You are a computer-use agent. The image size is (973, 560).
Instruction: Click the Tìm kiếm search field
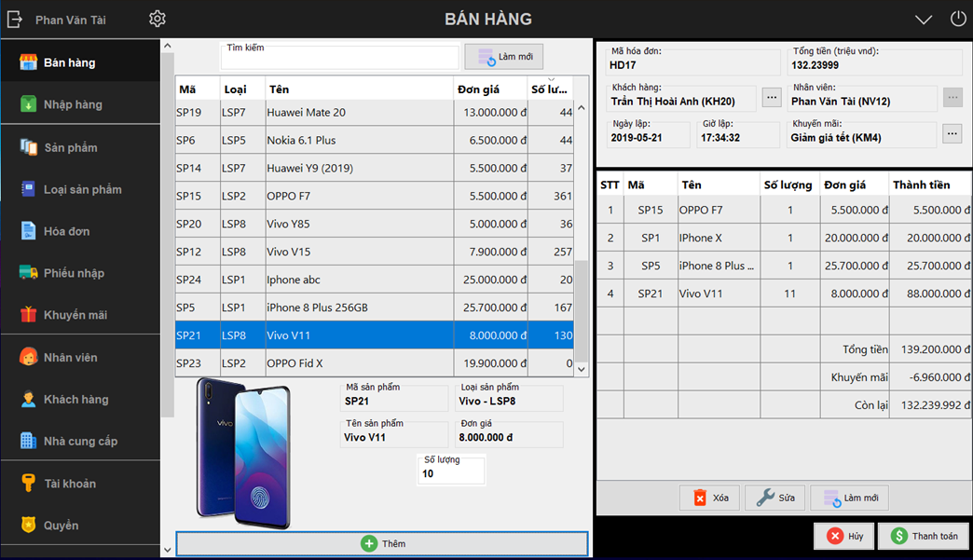(339, 58)
